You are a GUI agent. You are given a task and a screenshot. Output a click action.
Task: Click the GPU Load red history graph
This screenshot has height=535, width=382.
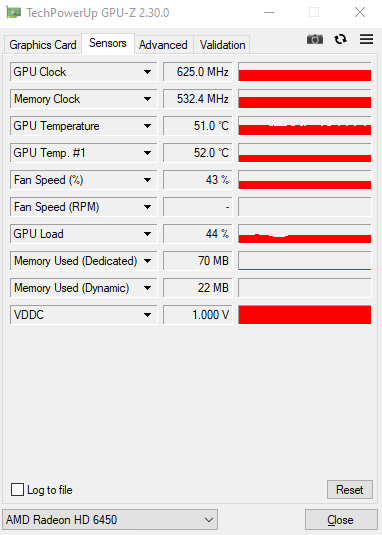click(x=305, y=234)
